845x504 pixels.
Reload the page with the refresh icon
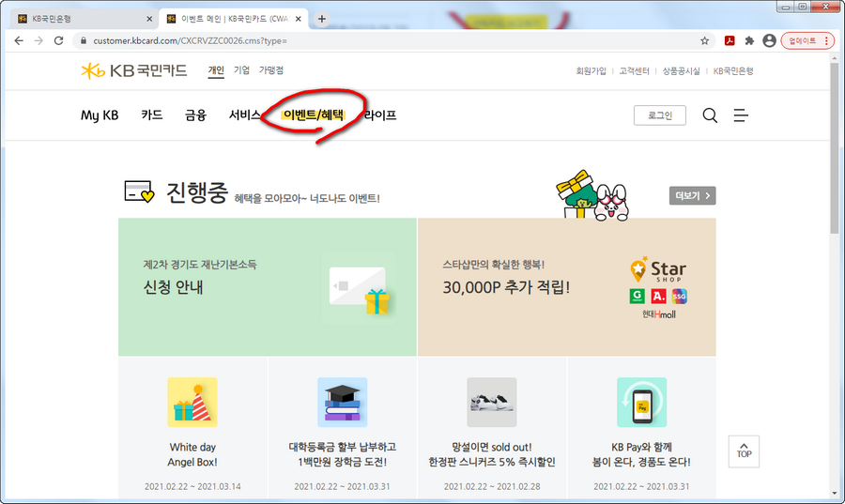(59, 41)
